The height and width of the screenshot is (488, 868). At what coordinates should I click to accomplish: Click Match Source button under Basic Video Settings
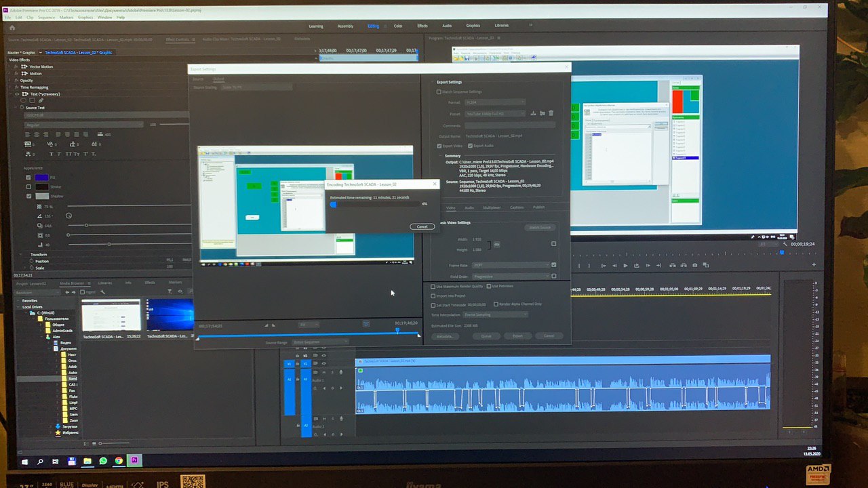click(x=540, y=228)
